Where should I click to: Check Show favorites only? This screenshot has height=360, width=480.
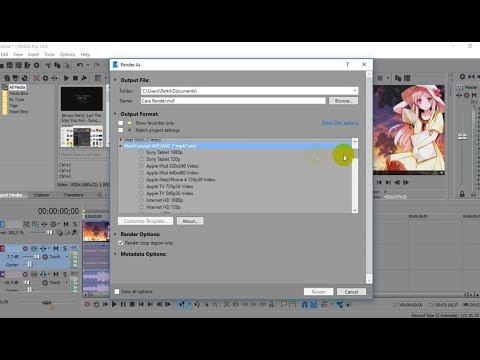tap(121, 123)
